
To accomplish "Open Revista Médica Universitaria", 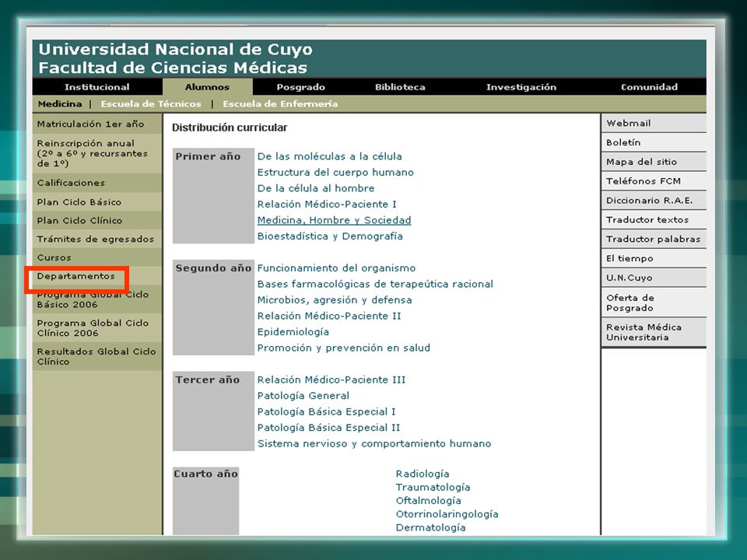I will (654, 332).
